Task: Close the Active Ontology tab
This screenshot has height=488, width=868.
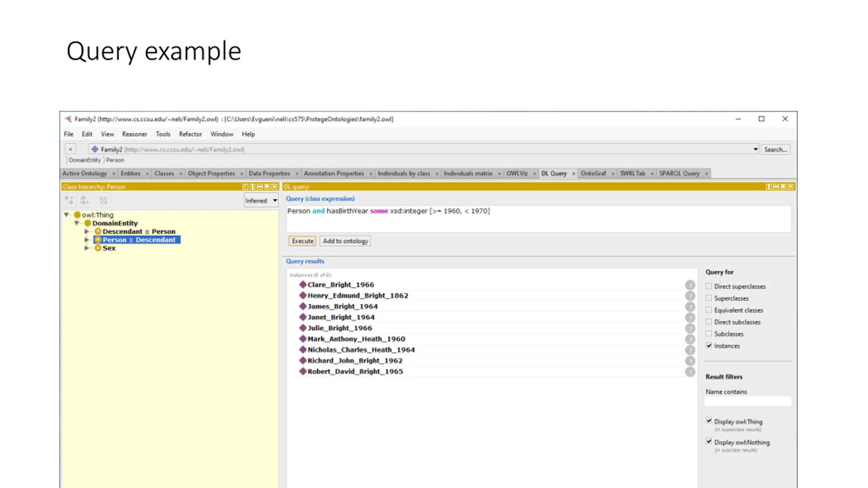Action: (x=114, y=174)
